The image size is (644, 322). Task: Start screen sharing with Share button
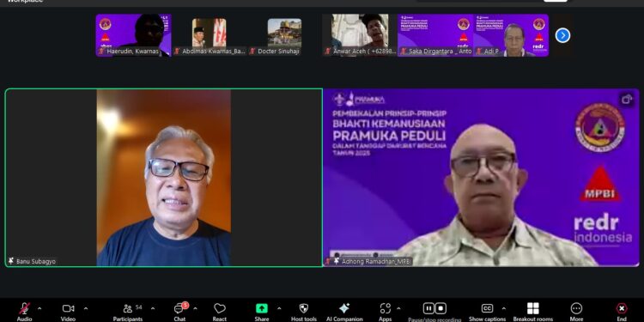pos(262,312)
